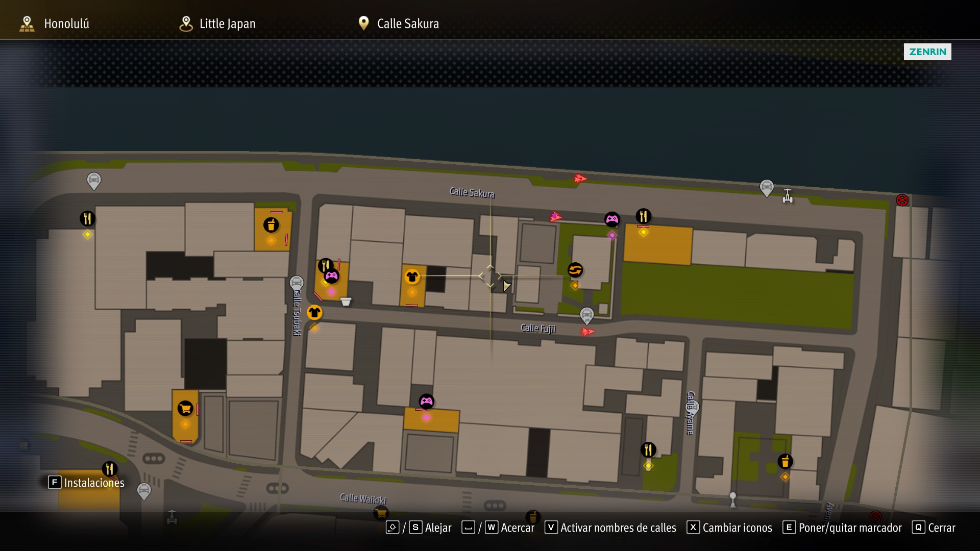The image size is (980, 551).
Task: Click the taxi marker on Calle Fujii
Action: [x=587, y=316]
